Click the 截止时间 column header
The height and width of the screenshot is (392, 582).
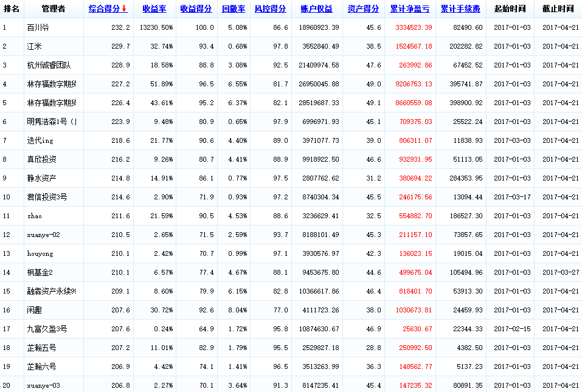click(558, 9)
